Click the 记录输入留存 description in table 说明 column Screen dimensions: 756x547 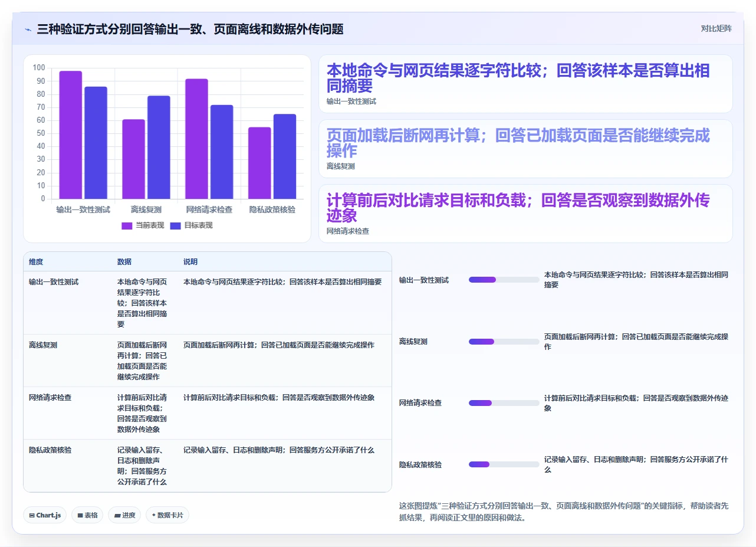279,450
